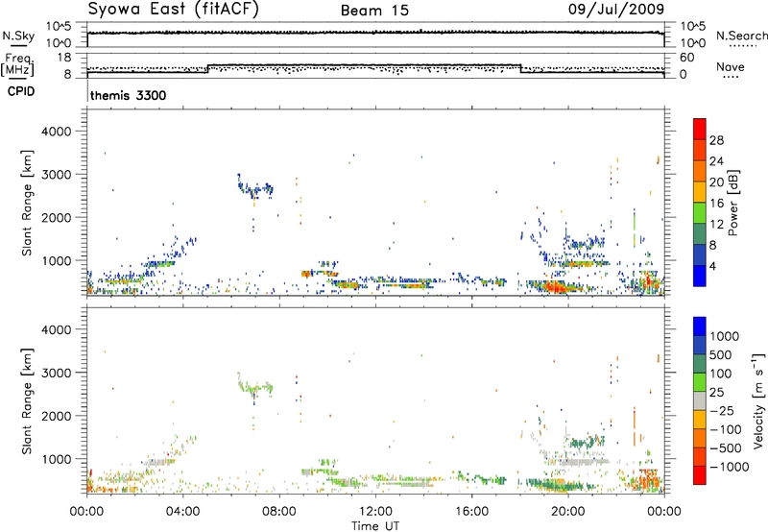This screenshot has width=768, height=532.
Task: Select the 'N.Sky' legend label
Action: (18, 36)
